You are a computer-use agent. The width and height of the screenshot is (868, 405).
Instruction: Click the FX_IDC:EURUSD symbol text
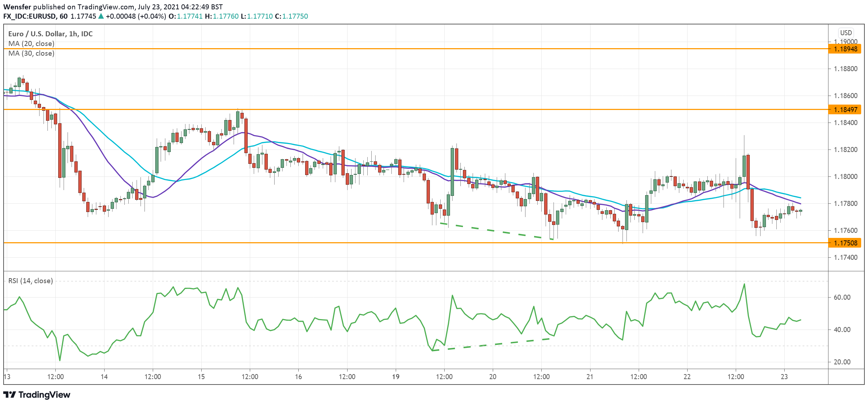pyautogui.click(x=30, y=16)
